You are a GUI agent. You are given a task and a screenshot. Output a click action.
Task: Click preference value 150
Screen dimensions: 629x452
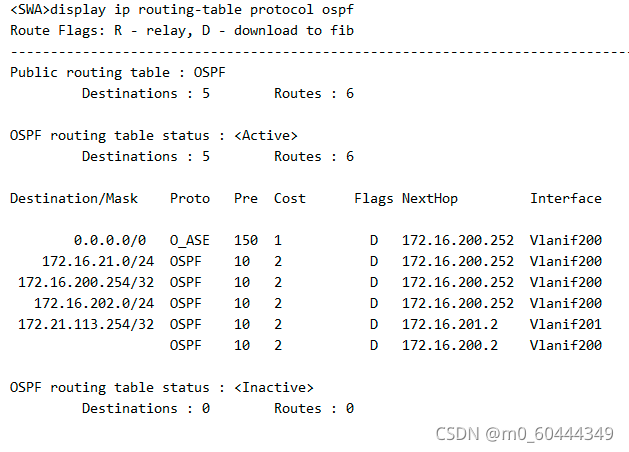(246, 240)
